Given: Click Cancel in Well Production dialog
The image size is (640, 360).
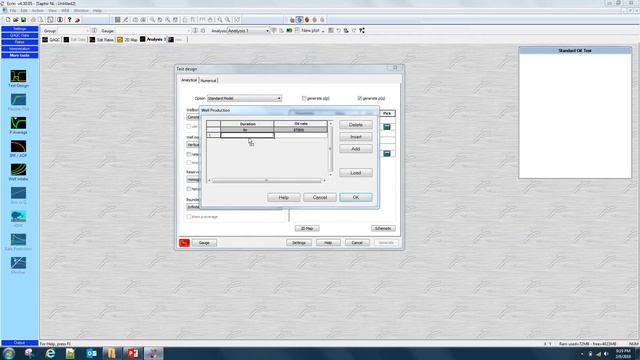Looking at the screenshot, I should click(x=320, y=198).
